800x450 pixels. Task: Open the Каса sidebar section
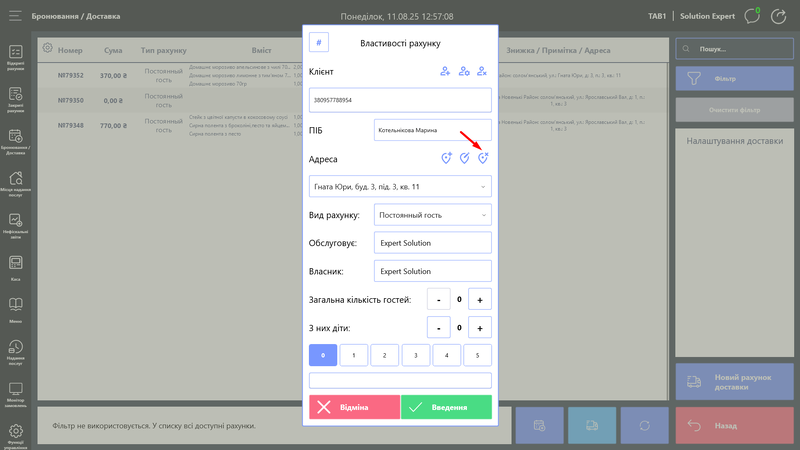tap(16, 267)
